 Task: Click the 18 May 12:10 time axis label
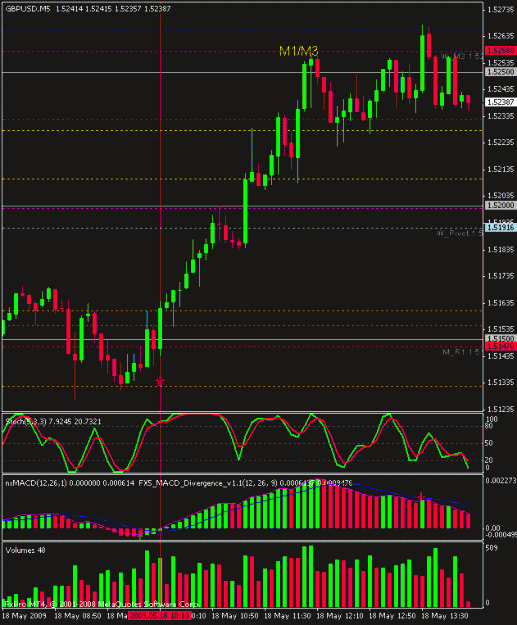pos(340,616)
